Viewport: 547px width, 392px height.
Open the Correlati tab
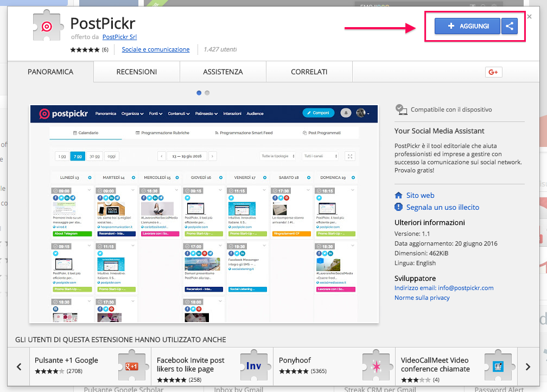coord(309,72)
